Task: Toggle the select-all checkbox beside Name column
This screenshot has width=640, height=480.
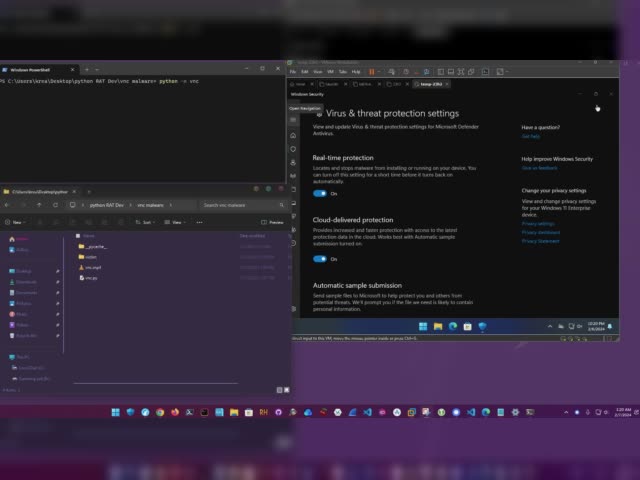Action: click(x=78, y=236)
